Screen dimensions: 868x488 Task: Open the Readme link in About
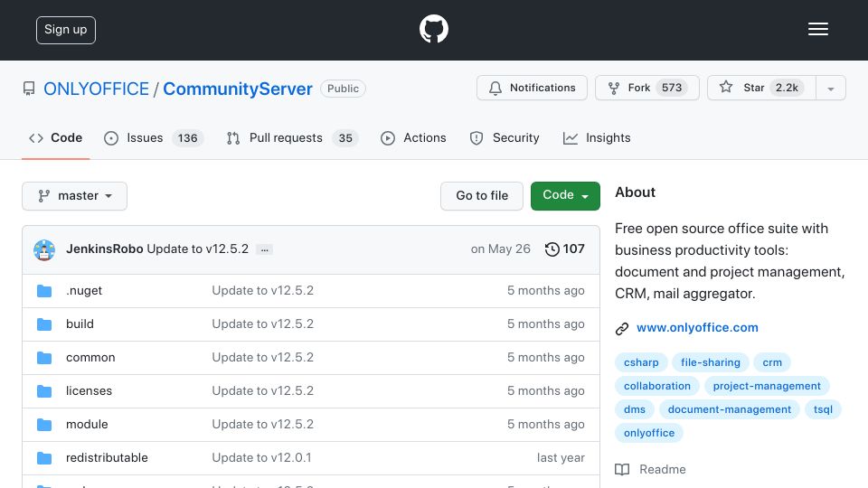click(x=662, y=469)
